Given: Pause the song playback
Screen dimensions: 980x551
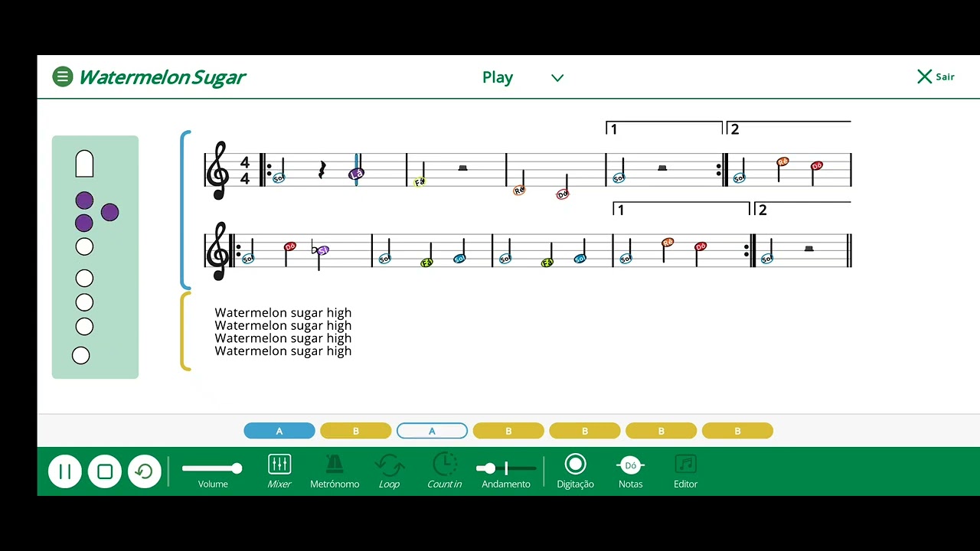Looking at the screenshot, I should point(65,471).
